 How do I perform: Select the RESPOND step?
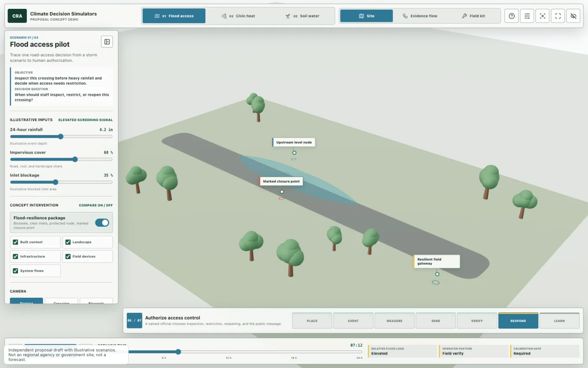pos(518,320)
